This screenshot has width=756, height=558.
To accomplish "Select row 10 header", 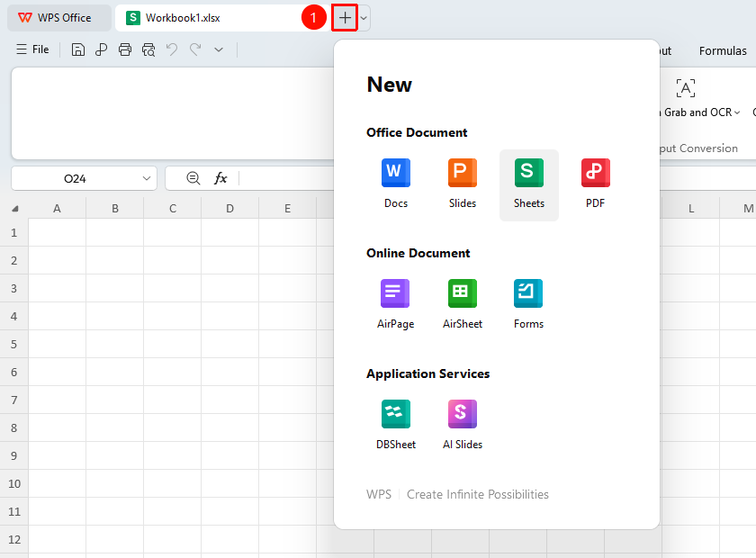I will [x=14, y=483].
